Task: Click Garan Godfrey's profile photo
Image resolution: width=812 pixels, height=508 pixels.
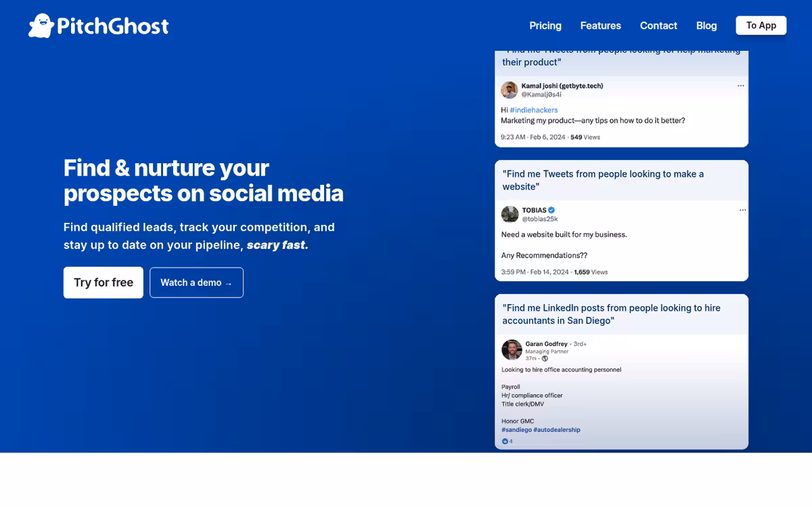Action: 512,350
